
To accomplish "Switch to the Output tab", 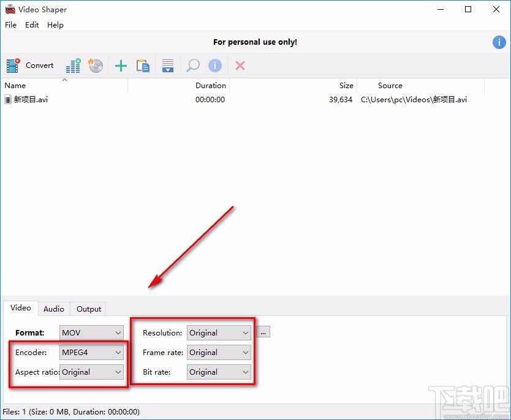I will click(89, 309).
